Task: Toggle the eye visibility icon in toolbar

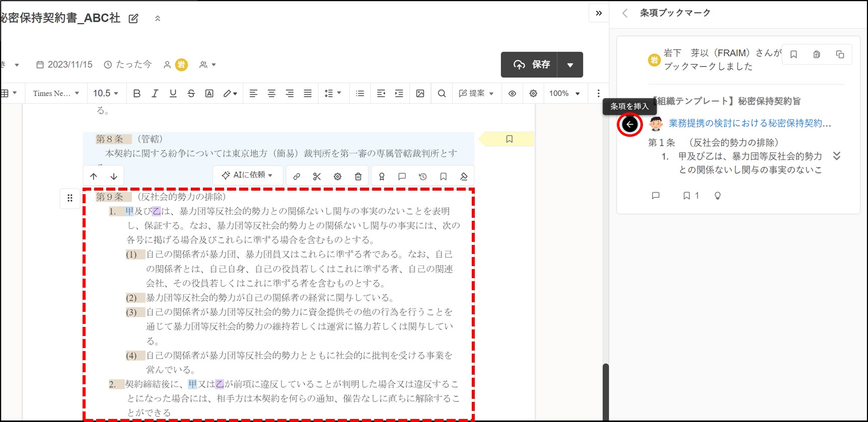Action: click(512, 94)
